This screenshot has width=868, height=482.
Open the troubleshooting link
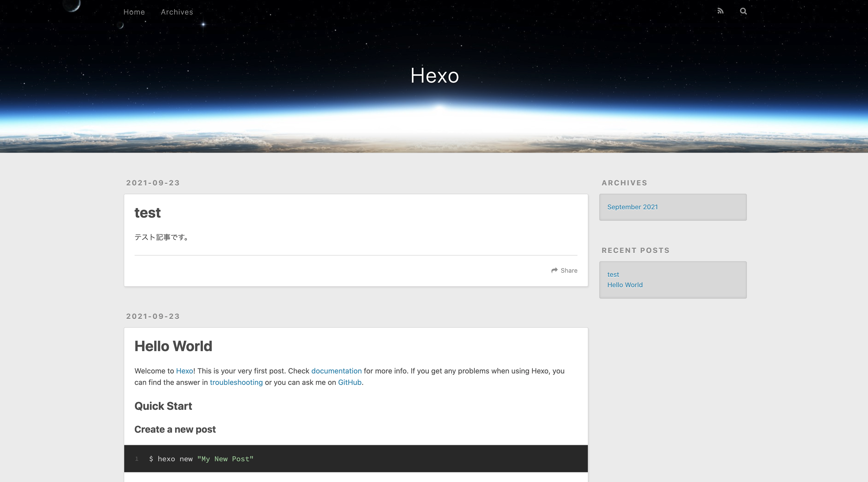pyautogui.click(x=236, y=382)
